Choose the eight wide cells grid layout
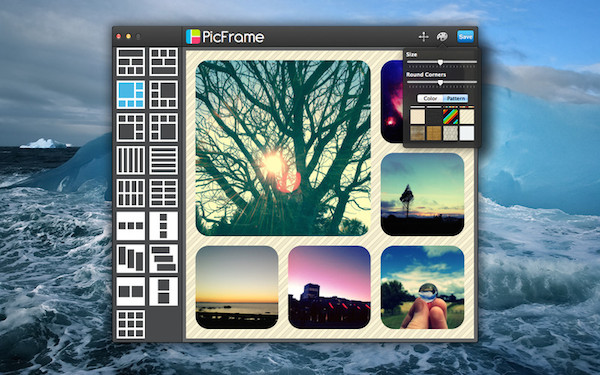The width and height of the screenshot is (600, 375). tap(163, 193)
